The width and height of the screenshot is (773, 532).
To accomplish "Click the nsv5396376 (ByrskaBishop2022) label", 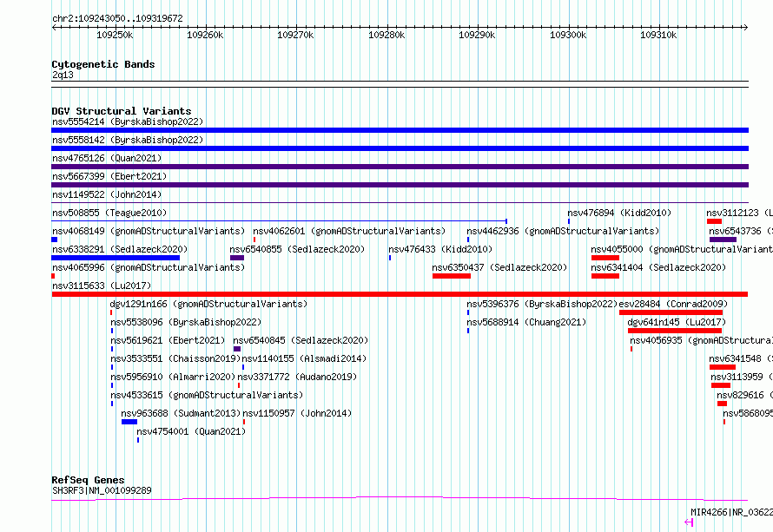I will point(542,304).
